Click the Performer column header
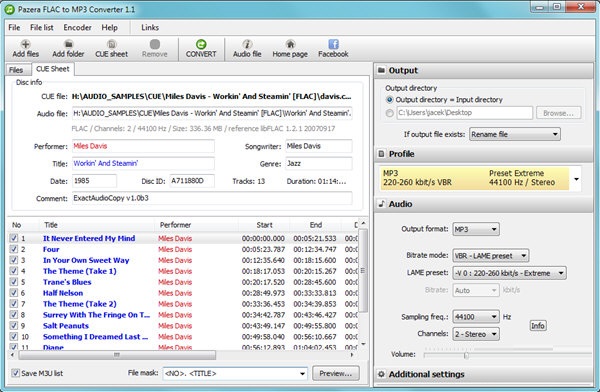 [196, 225]
